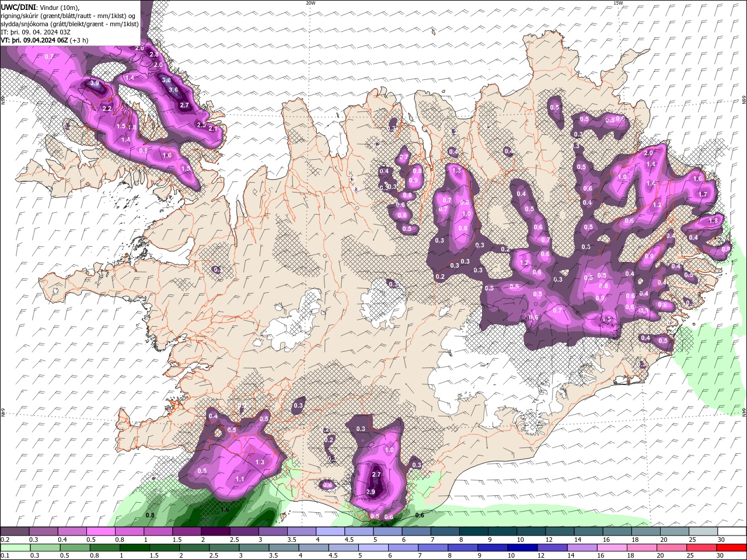Select upper legend pink swatch between 0.5 and 0.8

[101, 531]
